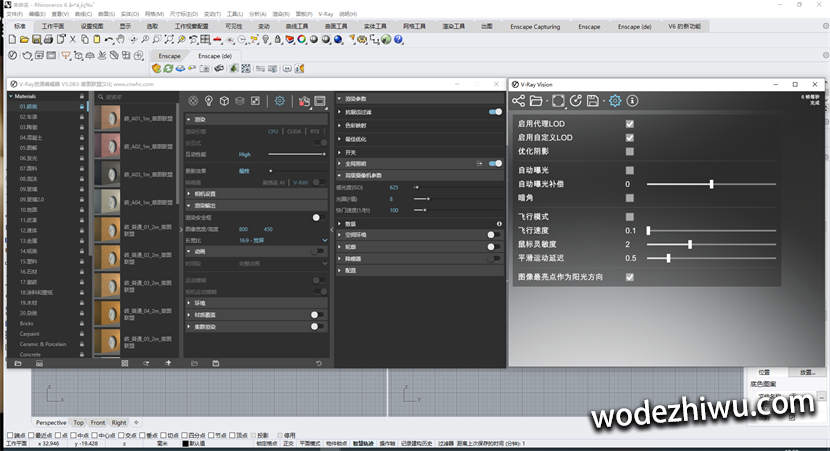Uncheck the 启用代理LOD checkbox

(630, 124)
